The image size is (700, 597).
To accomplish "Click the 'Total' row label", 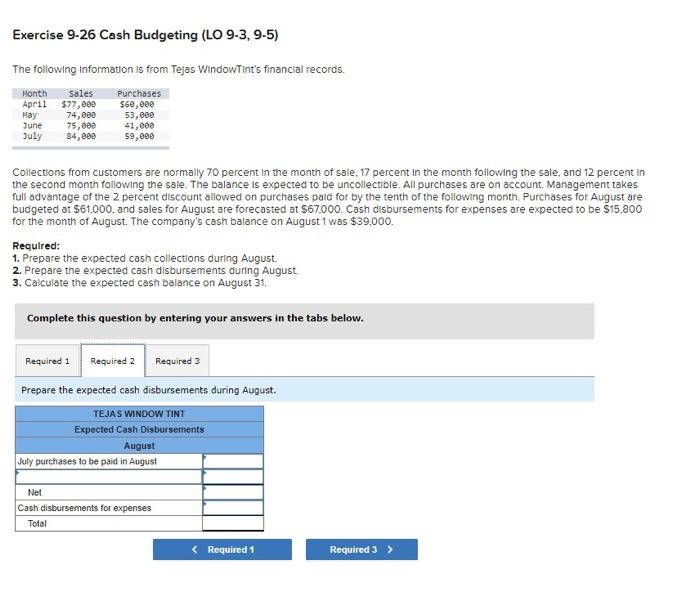I will point(37,523).
